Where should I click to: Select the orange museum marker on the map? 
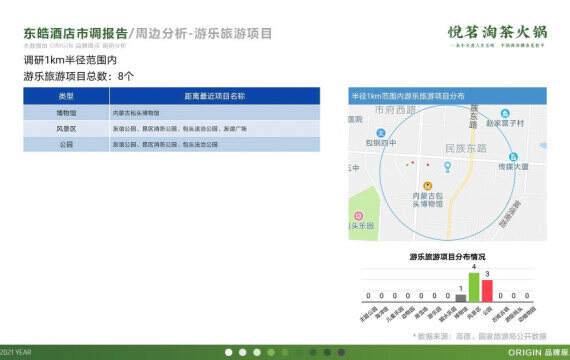pos(428,186)
